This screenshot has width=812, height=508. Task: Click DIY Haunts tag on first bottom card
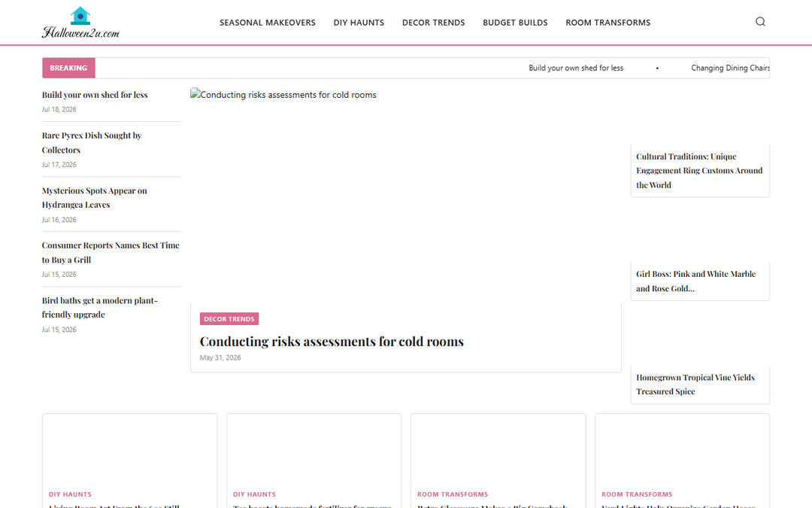pos(70,494)
